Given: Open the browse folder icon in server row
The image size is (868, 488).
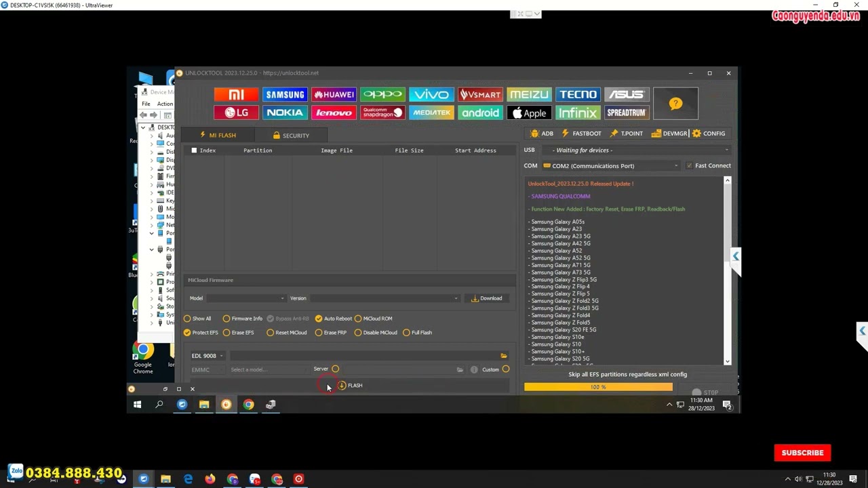Looking at the screenshot, I should tap(460, 369).
